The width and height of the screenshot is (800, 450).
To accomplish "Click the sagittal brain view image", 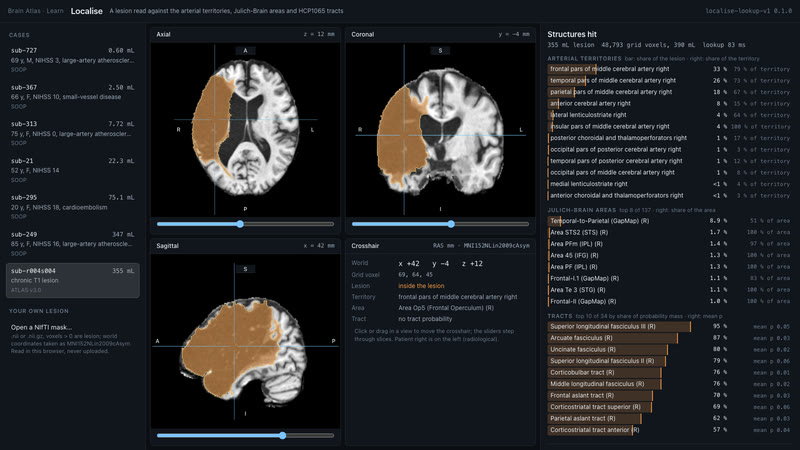I will [x=245, y=341].
